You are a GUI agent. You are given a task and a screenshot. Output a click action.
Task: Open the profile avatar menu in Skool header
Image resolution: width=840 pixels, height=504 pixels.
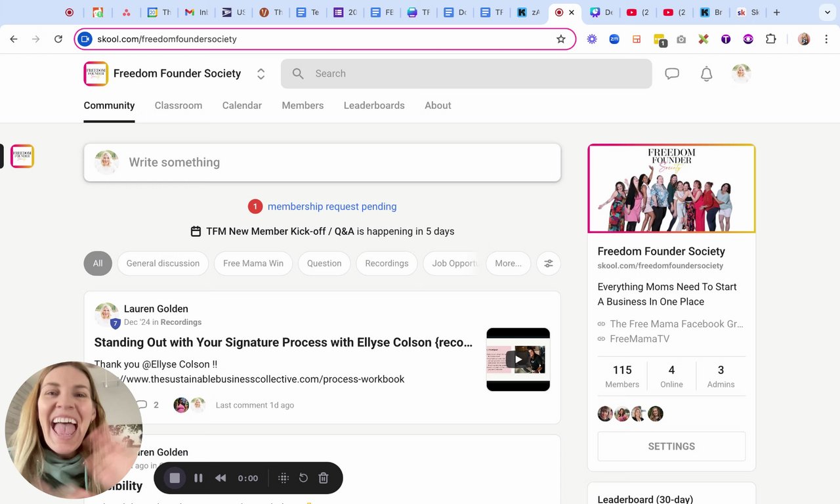(x=742, y=73)
